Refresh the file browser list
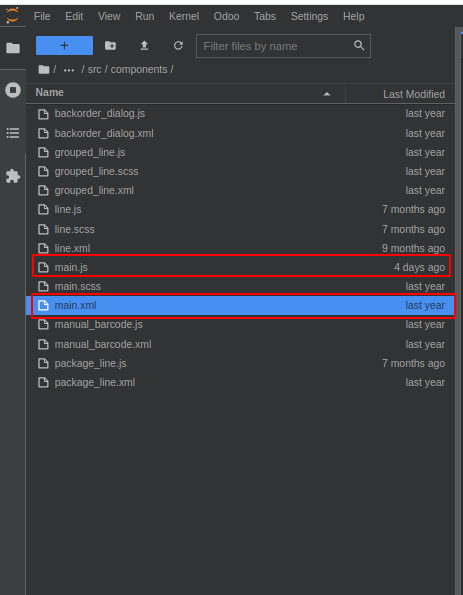 coord(178,46)
